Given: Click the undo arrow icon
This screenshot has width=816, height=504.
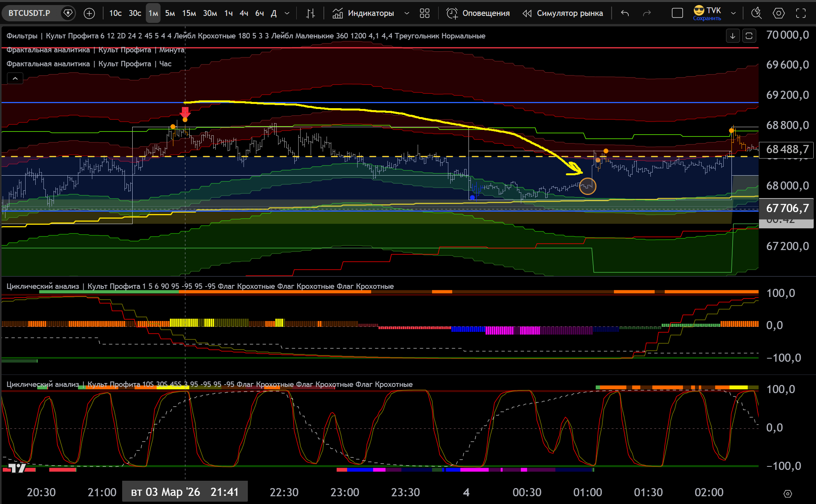Looking at the screenshot, I should [x=625, y=14].
